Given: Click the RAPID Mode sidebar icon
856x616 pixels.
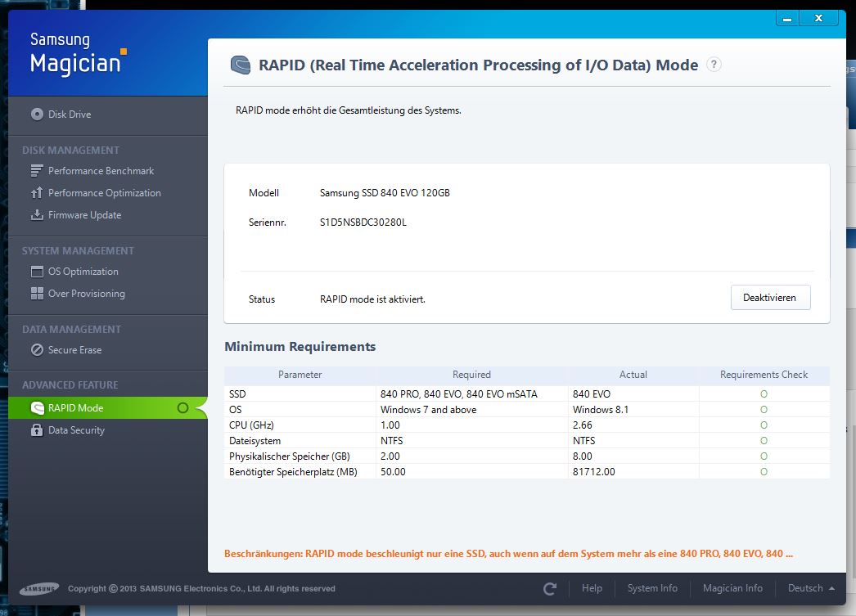Looking at the screenshot, I should point(37,407).
